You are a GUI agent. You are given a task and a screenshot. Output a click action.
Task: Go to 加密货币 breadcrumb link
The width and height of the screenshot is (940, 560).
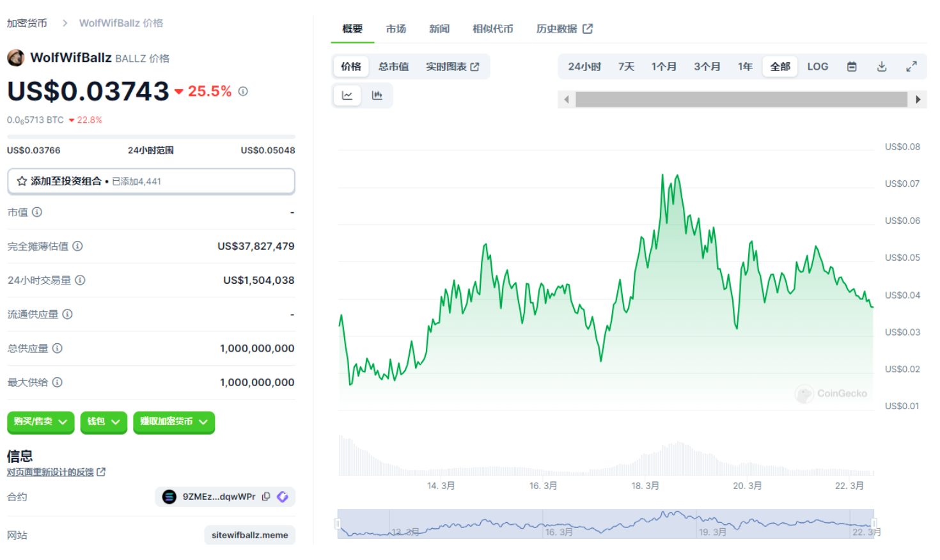(27, 23)
